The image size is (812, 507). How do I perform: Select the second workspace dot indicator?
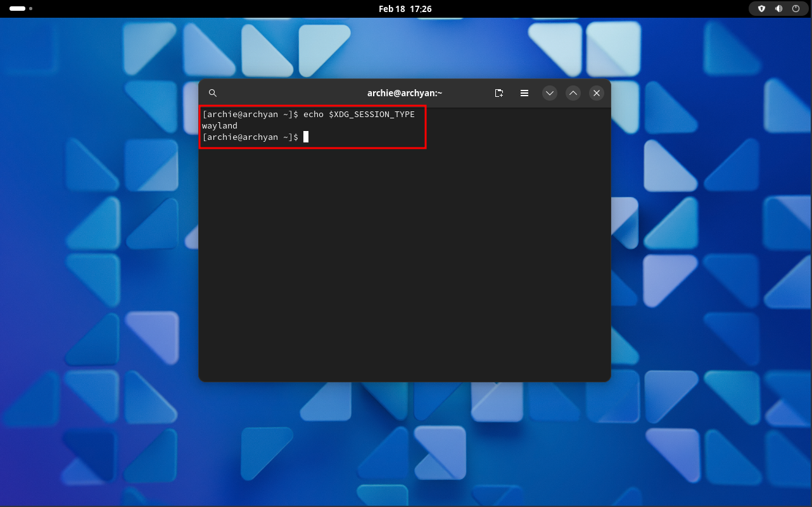tap(31, 9)
